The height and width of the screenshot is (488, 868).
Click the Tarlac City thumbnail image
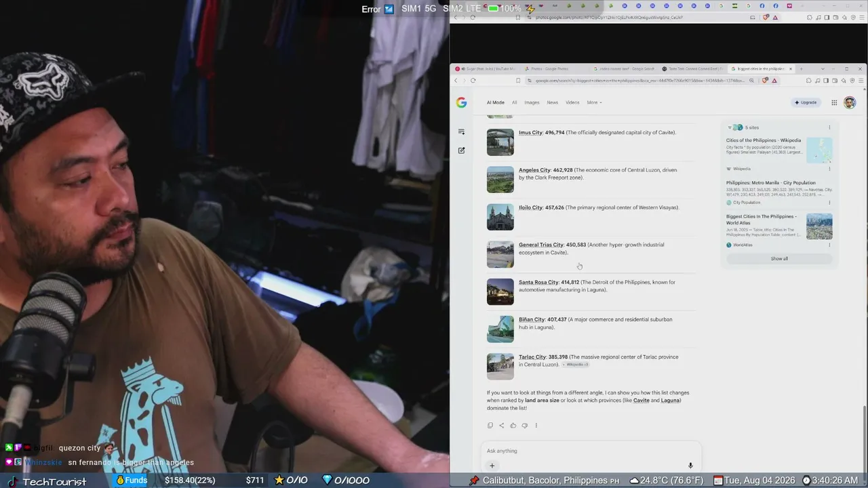click(x=500, y=367)
